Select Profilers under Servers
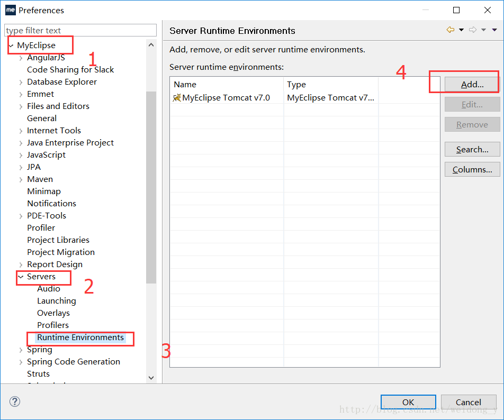Screen dimensions: 504x420 pos(53,325)
